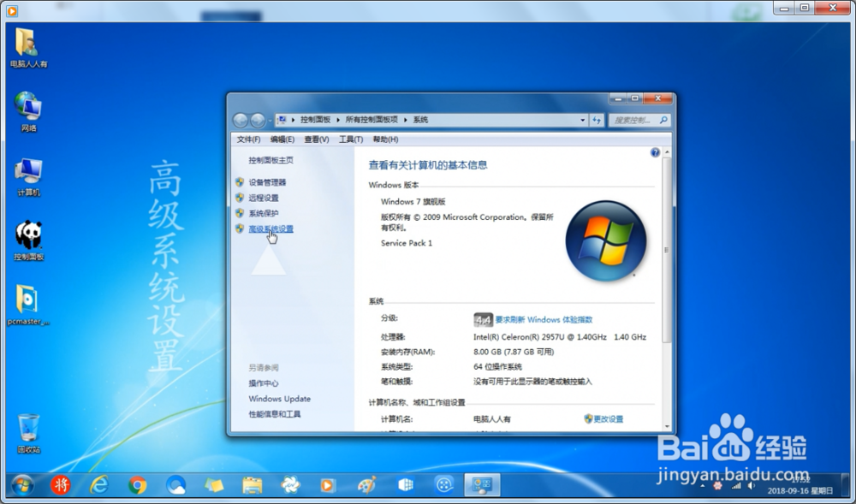
Task: Open the 文件(F) menu
Action: tap(248, 139)
